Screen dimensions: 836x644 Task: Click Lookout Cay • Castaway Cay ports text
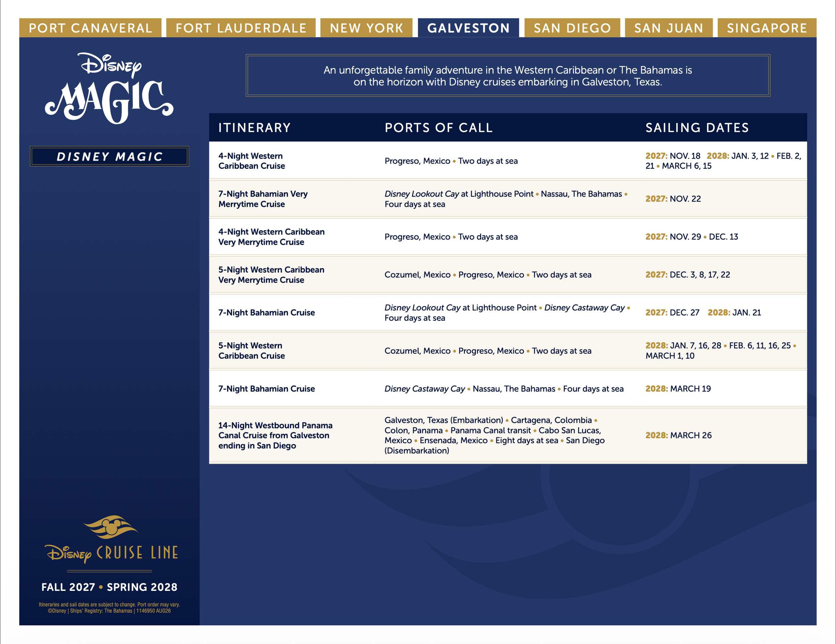[x=507, y=312]
